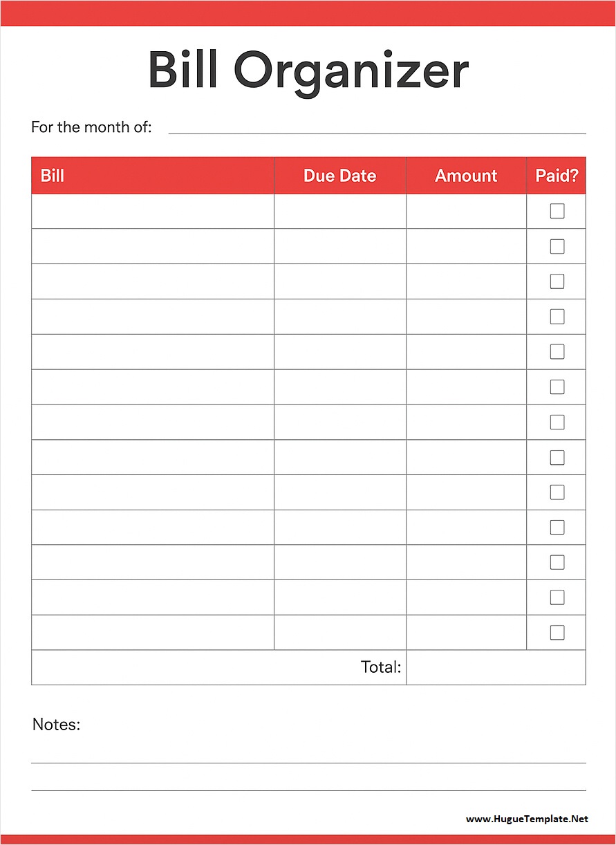This screenshot has width=616, height=845.
Task: Click the first row Amount cell
Action: pyautogui.click(x=466, y=211)
